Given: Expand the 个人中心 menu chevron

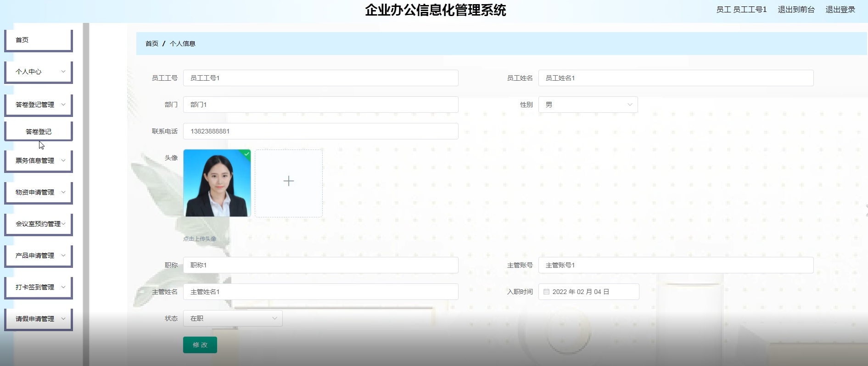Looking at the screenshot, I should click(x=63, y=72).
